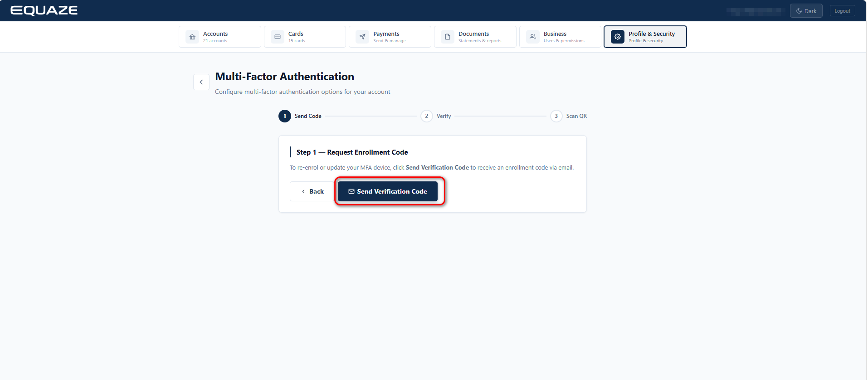868x380 pixels.
Task: Select step 2 Verify circle
Action: tap(427, 116)
